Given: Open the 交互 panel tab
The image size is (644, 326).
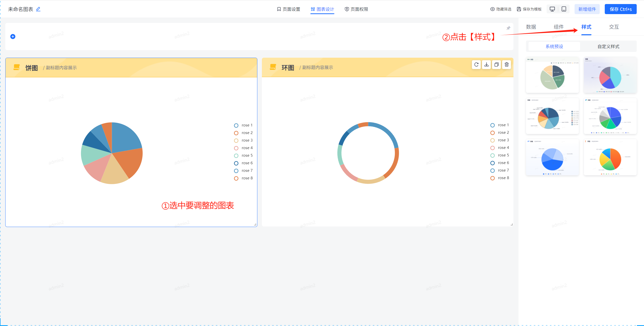Looking at the screenshot, I should coord(614,27).
